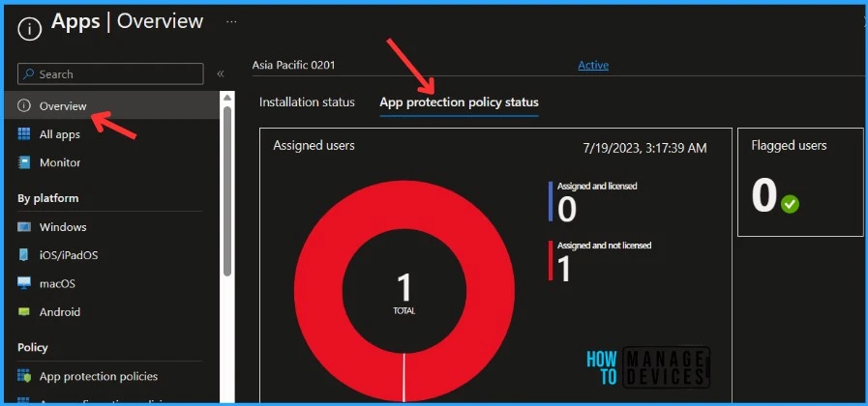Click the Overview info icon in sidebar
Image resolution: width=868 pixels, height=406 pixels.
tap(24, 105)
